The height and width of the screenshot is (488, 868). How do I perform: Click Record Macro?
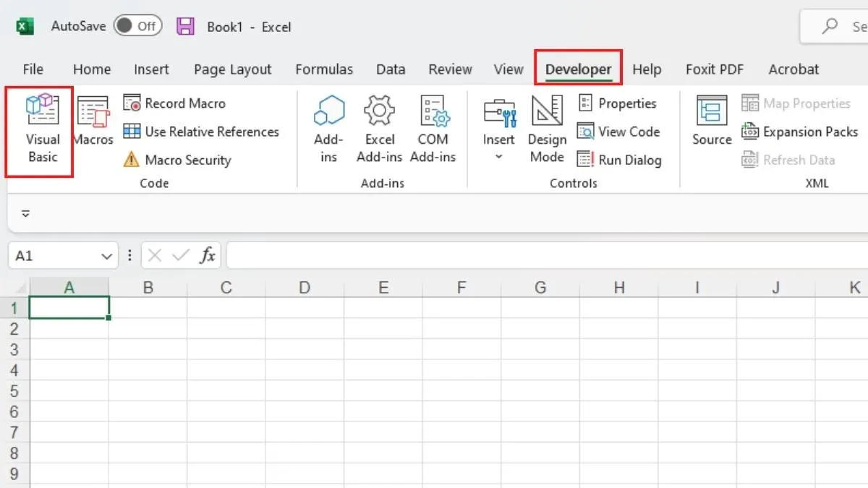coord(174,103)
